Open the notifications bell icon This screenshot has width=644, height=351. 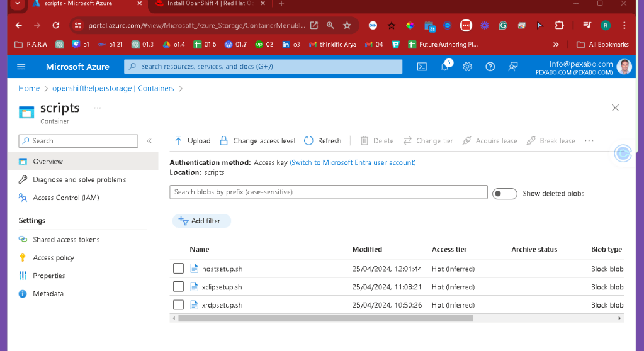(445, 67)
